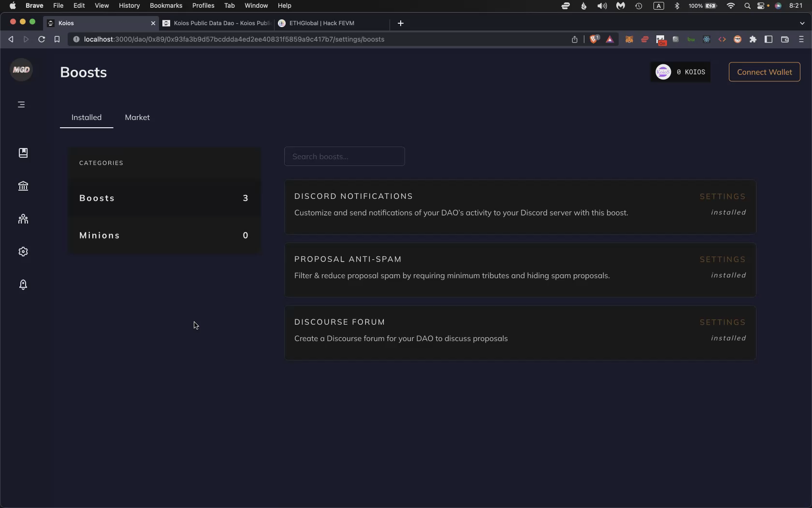Open the vault bank icon in sidebar

click(23, 186)
